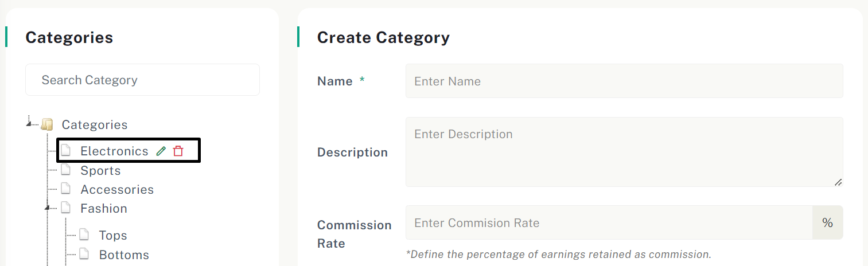Grab the Description box resize handle
Viewport: 868px width, 266px height.
coord(838,182)
